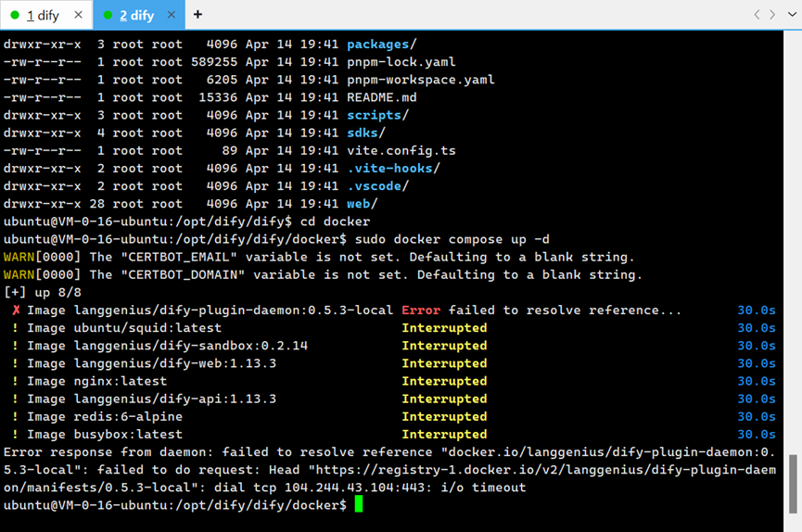The image size is (802, 532).
Task: Go to next tab with right chevron
Action: pos(772,14)
